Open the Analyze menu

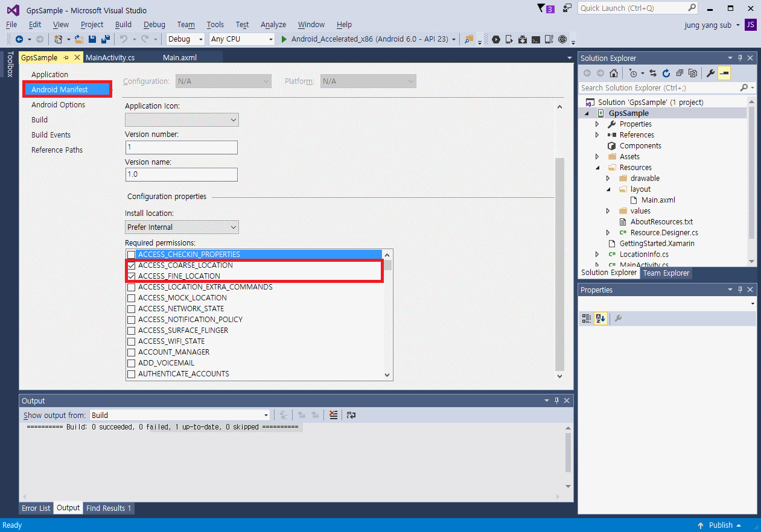pos(273,25)
